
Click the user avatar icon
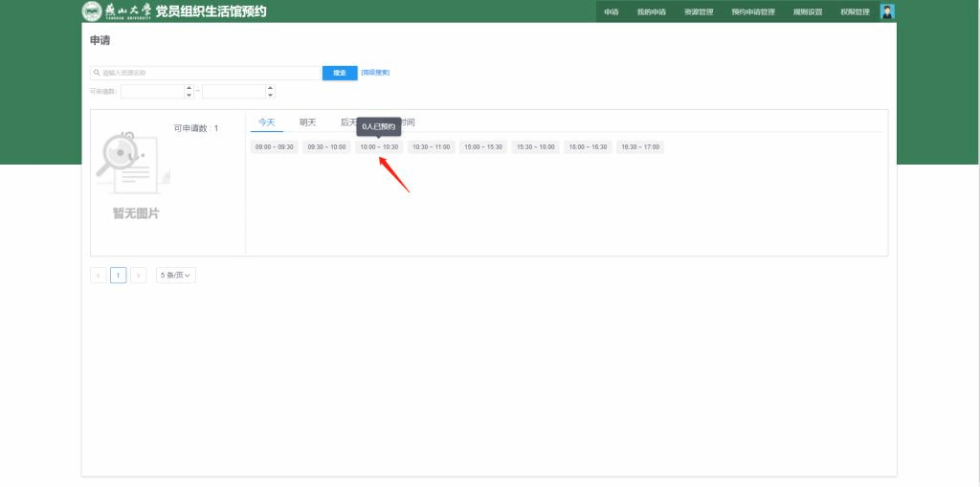click(887, 11)
